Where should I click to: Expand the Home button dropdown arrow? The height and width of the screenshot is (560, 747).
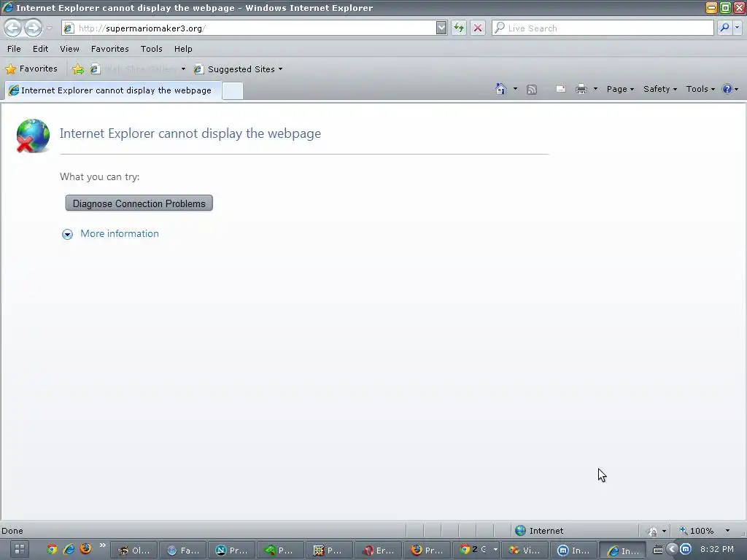[x=515, y=89]
